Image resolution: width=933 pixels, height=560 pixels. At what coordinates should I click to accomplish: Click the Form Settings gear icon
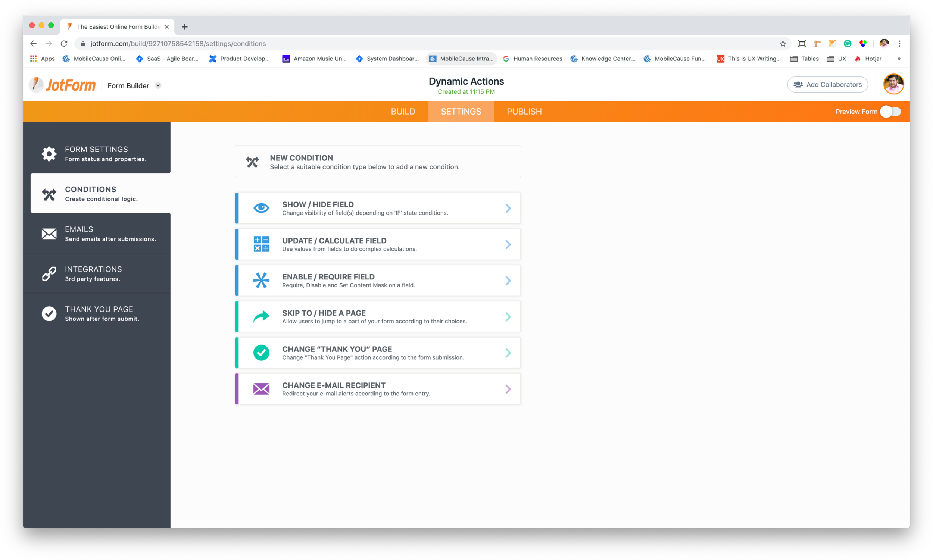49,154
